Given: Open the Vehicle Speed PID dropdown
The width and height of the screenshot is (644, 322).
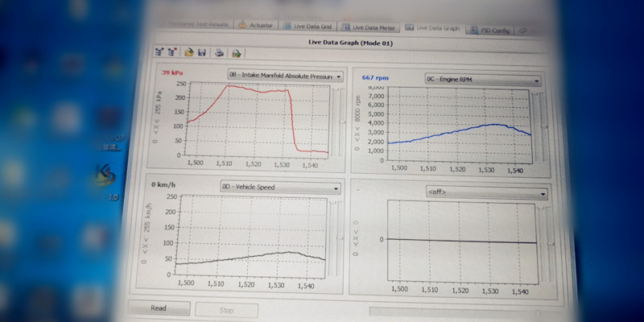Looking at the screenshot, I should click(280, 188).
